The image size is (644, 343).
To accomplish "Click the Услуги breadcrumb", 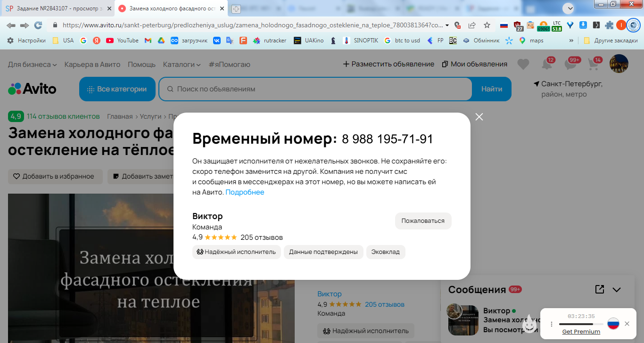I will (150, 116).
